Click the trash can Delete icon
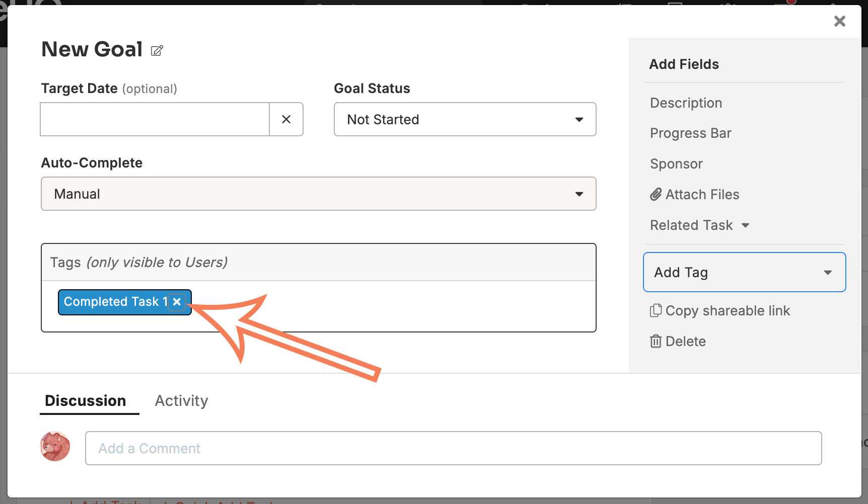The image size is (868, 504). tap(656, 341)
